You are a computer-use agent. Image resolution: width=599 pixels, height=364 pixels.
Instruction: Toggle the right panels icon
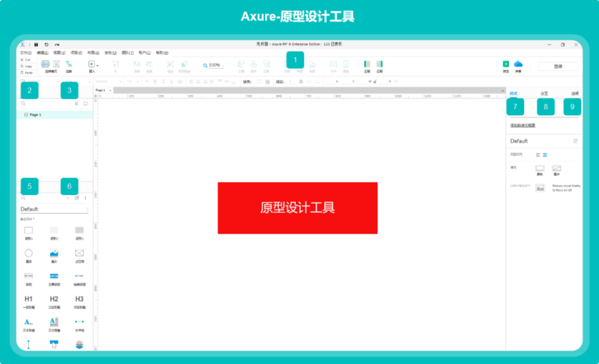[x=379, y=64]
